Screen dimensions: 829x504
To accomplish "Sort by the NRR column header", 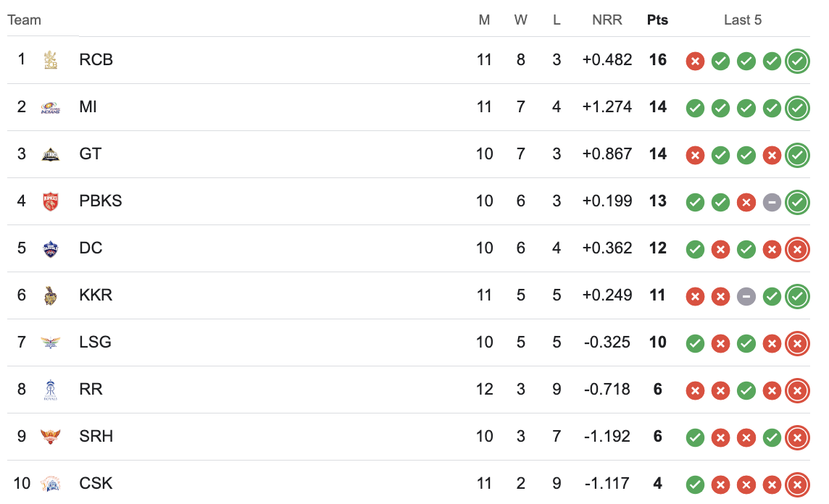I will [x=607, y=20].
